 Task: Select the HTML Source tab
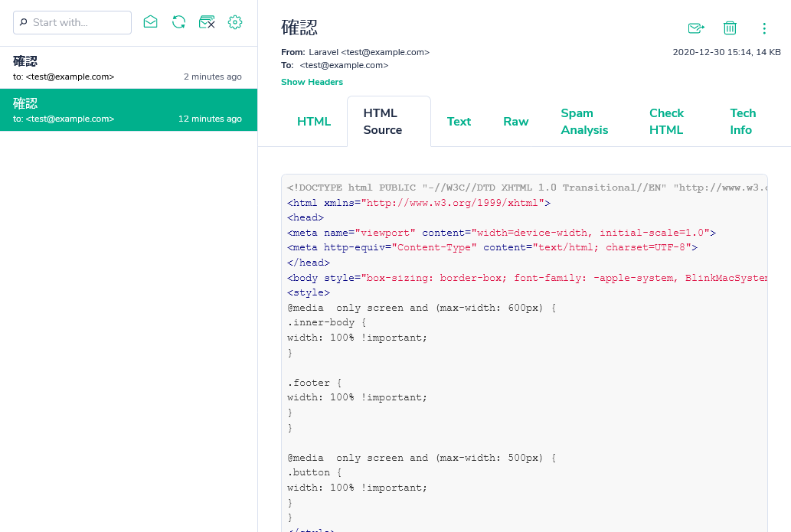(x=389, y=122)
